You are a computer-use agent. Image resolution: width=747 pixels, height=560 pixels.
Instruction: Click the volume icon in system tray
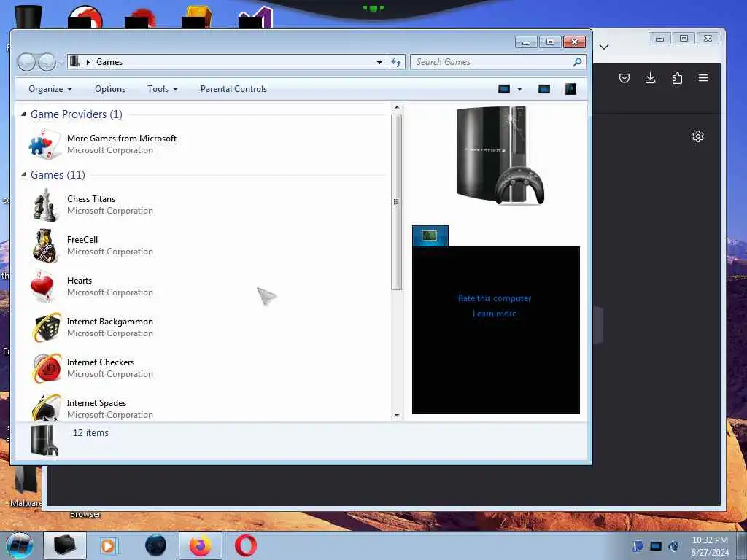[x=673, y=546]
